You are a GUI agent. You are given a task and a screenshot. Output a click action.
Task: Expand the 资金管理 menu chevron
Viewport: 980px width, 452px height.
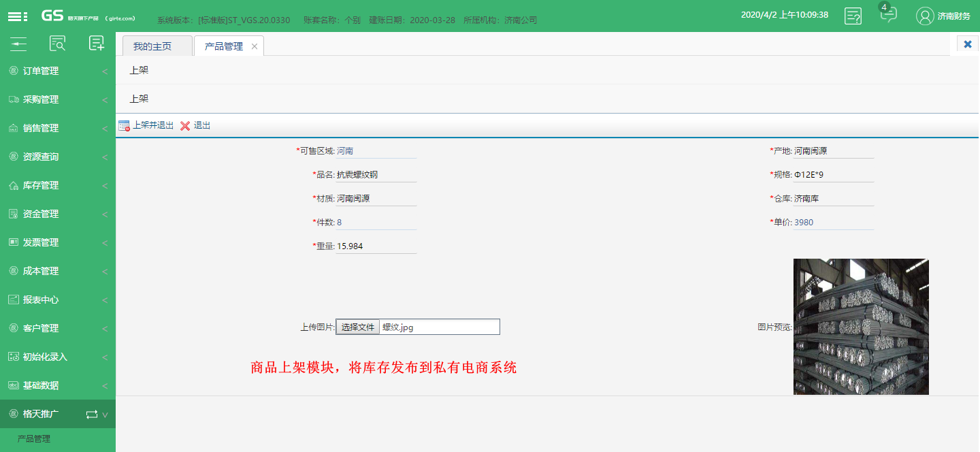point(105,214)
